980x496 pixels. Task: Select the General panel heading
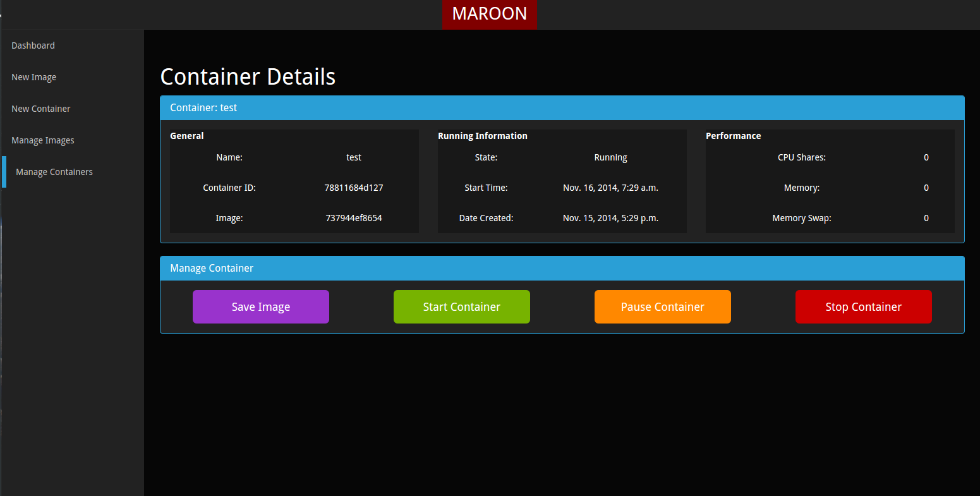tap(186, 135)
